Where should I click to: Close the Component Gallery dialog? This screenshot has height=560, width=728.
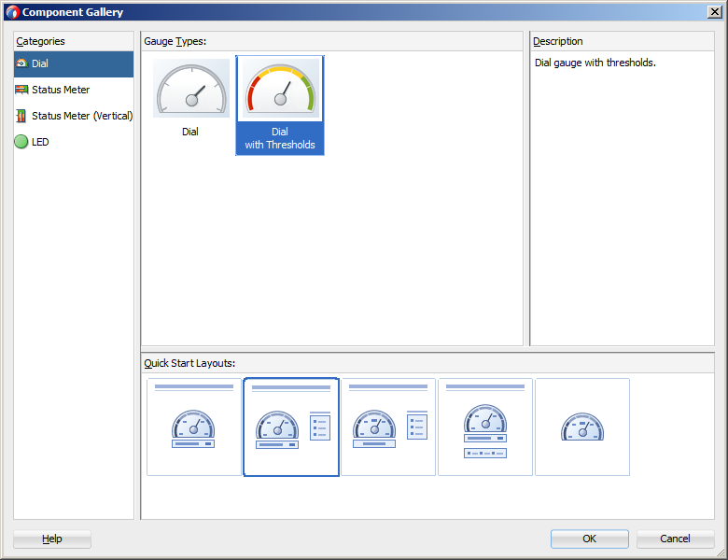pos(714,11)
